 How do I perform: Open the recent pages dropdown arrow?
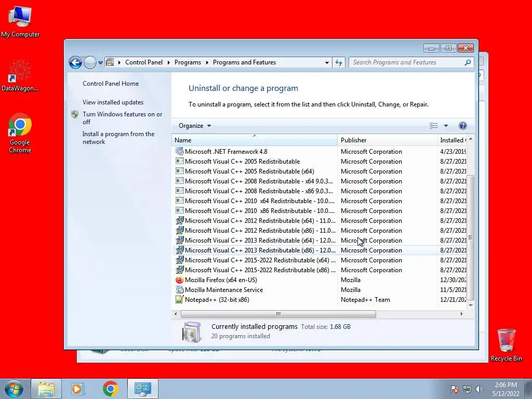(100, 62)
